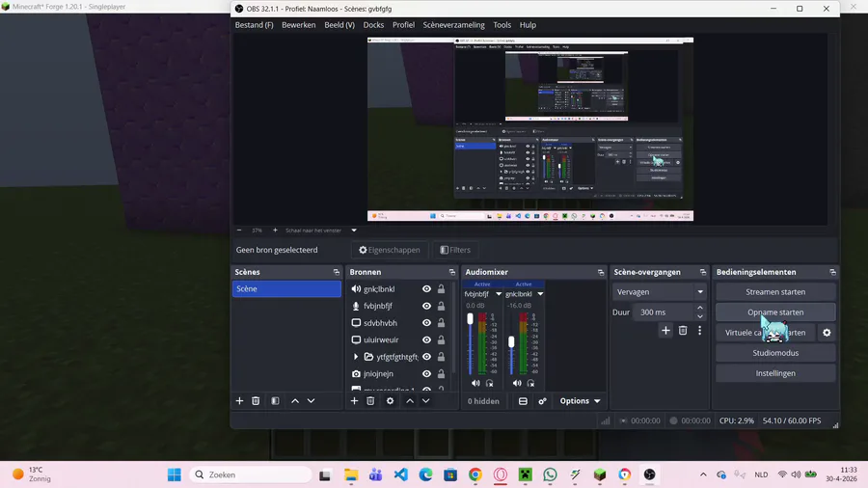Viewport: 868px width, 488px height.
Task: Delete the selected source with the Bronnen trash icon
Action: 370,400
